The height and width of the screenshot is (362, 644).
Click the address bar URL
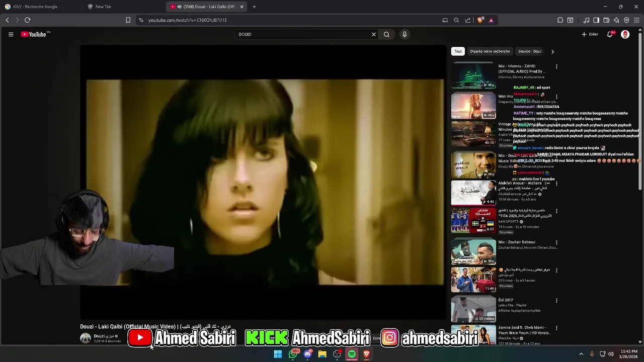click(188, 20)
